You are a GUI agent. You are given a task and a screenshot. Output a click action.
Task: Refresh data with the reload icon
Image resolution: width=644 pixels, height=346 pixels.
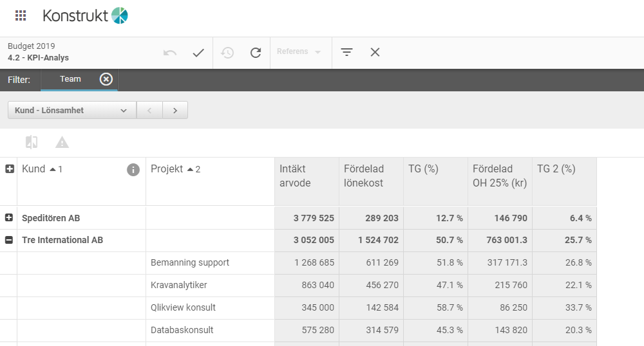pyautogui.click(x=256, y=53)
